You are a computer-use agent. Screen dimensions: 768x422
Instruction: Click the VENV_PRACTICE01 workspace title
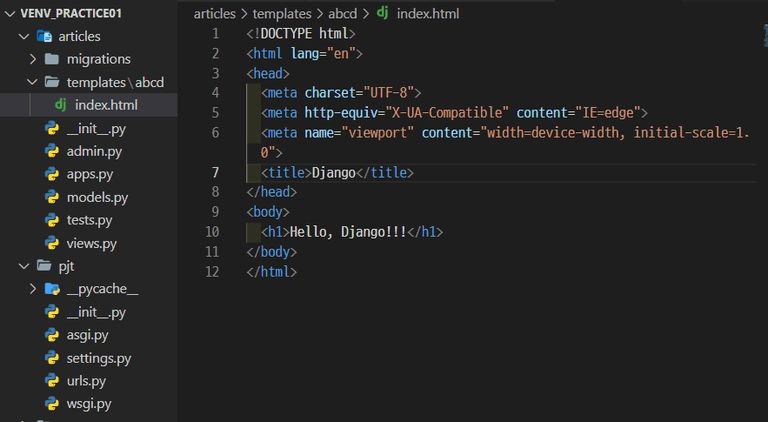71,14
